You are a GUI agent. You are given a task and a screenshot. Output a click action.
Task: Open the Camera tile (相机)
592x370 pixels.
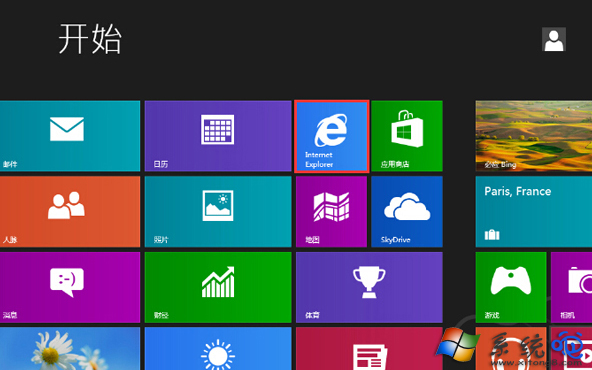[x=571, y=287]
